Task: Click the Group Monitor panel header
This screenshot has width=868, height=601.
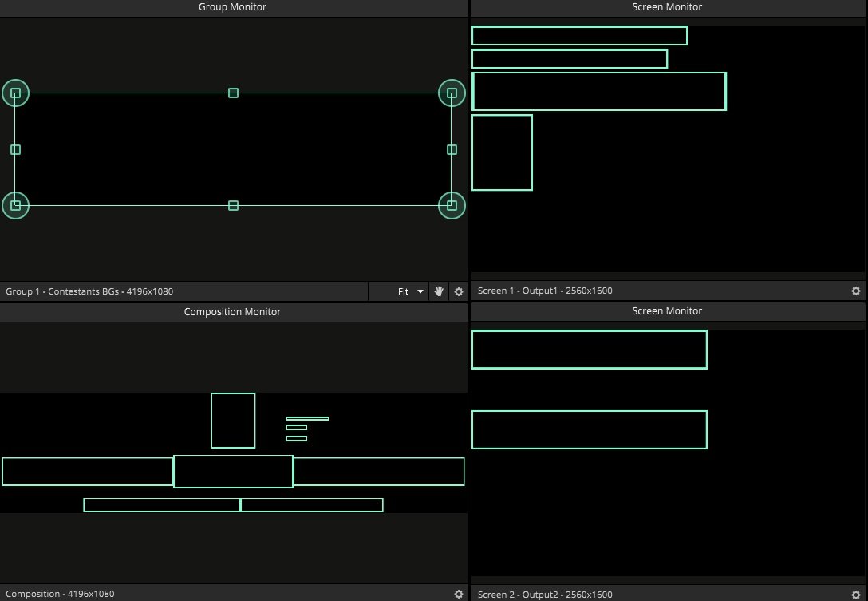Action: coord(232,7)
